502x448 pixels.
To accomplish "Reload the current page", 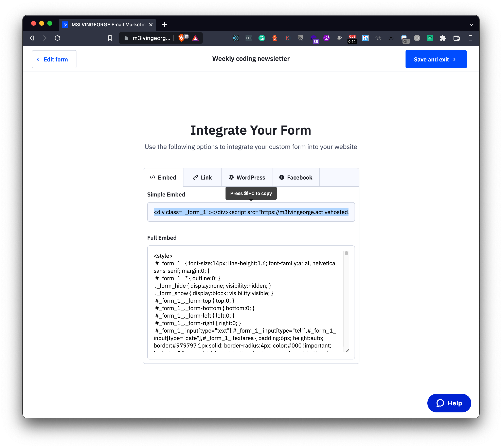I will click(x=57, y=38).
